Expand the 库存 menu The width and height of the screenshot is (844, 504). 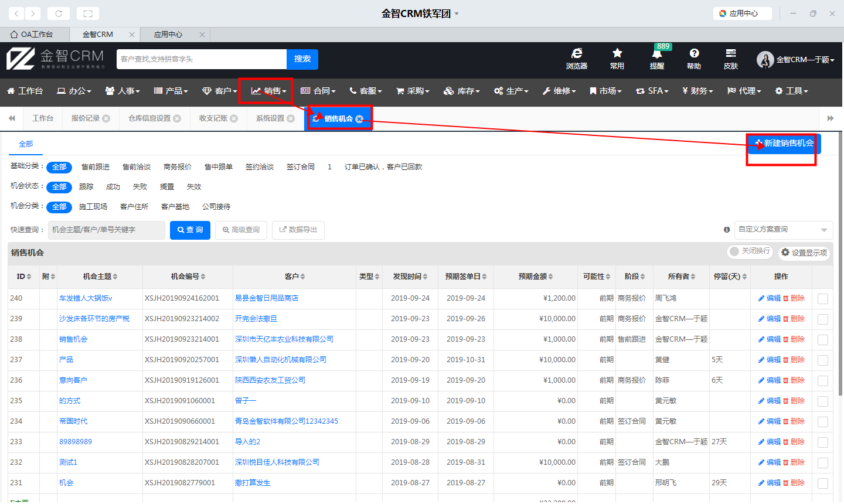(462, 91)
